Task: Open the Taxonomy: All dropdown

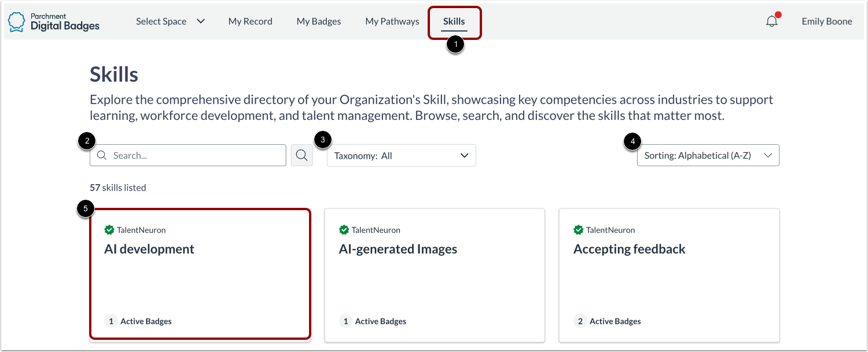Action: click(401, 156)
